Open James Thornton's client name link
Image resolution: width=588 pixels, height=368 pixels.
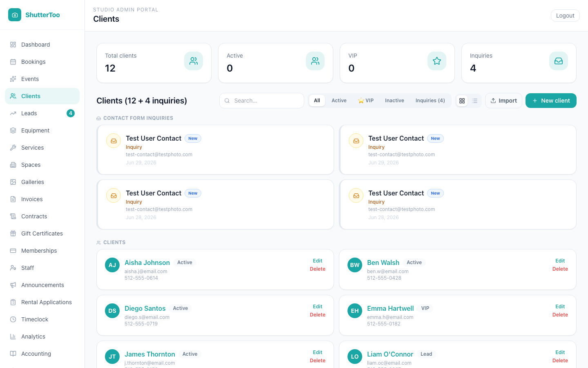coord(150,354)
